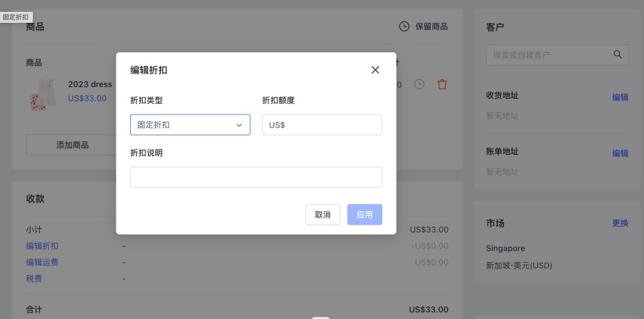This screenshot has width=644, height=319.
Task: Click the Singapore market name
Action: (x=505, y=248)
